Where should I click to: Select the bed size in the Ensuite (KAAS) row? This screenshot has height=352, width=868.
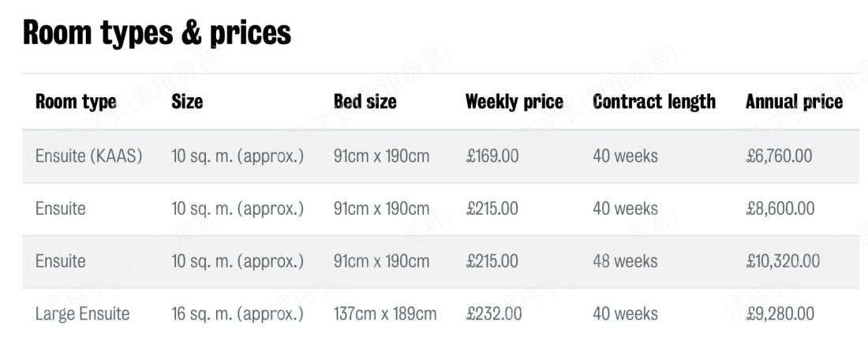pos(381,156)
